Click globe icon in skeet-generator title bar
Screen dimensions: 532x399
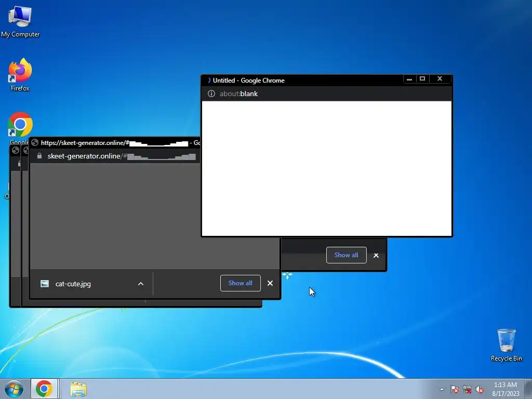click(35, 142)
